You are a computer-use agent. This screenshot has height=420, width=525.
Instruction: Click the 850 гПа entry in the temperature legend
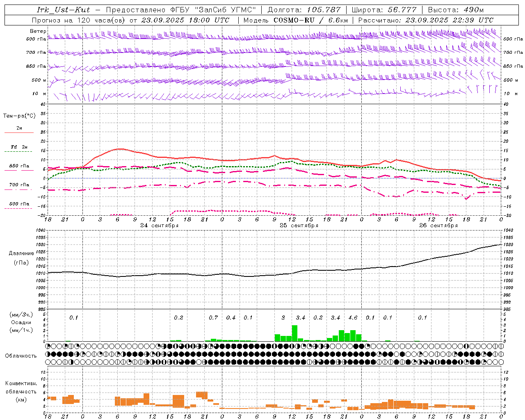(19, 166)
